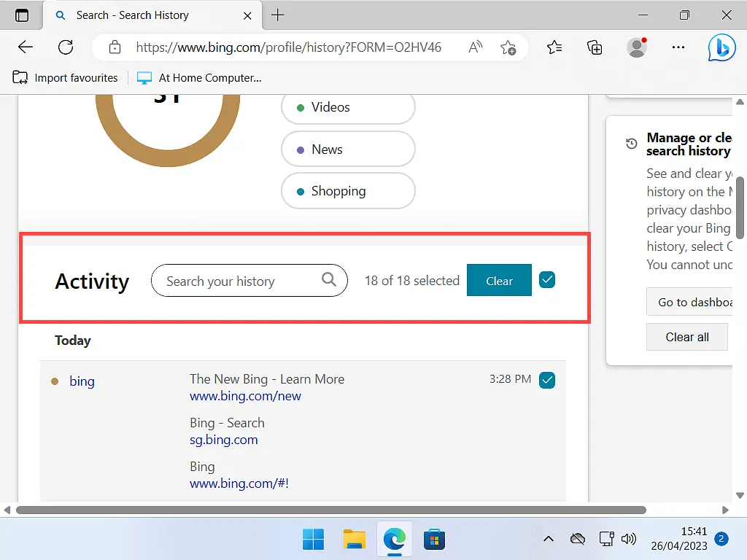Uncheck the select-all checkbox beside Clear
Viewport: 747px width, 560px height.
click(547, 279)
